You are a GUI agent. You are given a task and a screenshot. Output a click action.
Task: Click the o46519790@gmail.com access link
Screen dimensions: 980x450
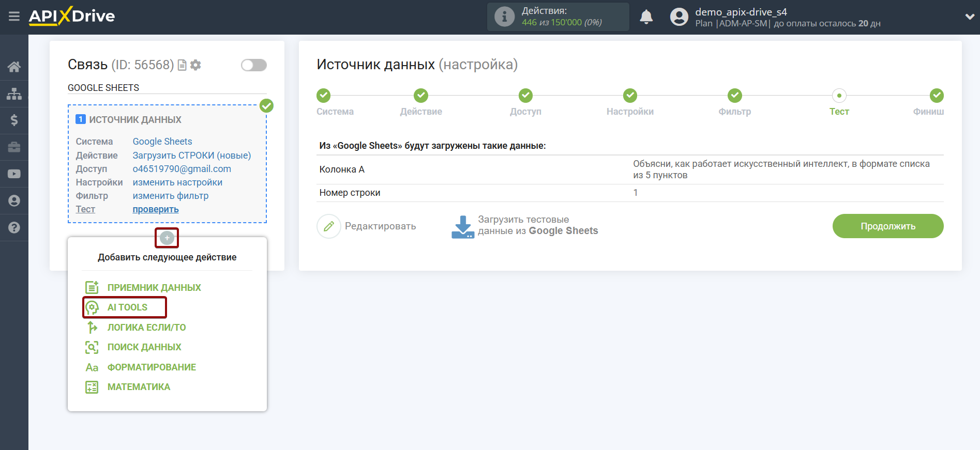[x=182, y=169]
